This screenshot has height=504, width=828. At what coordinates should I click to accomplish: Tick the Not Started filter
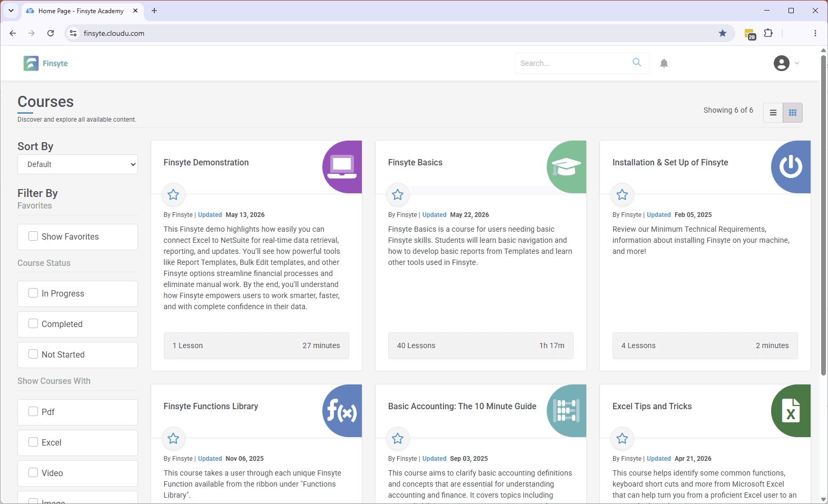33,354
